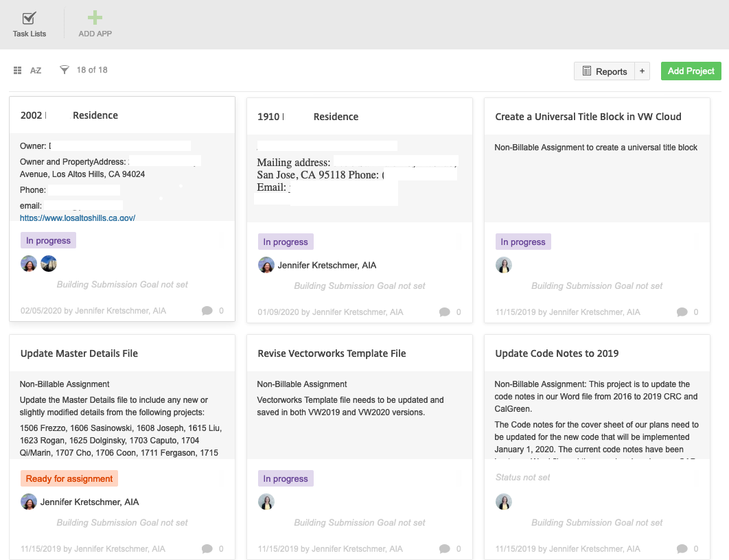This screenshot has width=729, height=560.
Task: Click the comment bubble on 2002 Residence card
Action: point(208,311)
